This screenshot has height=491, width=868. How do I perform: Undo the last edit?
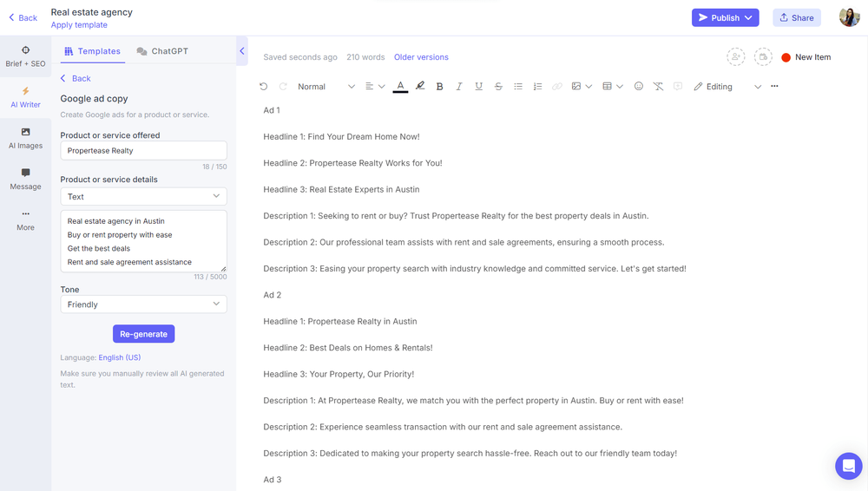click(x=264, y=87)
